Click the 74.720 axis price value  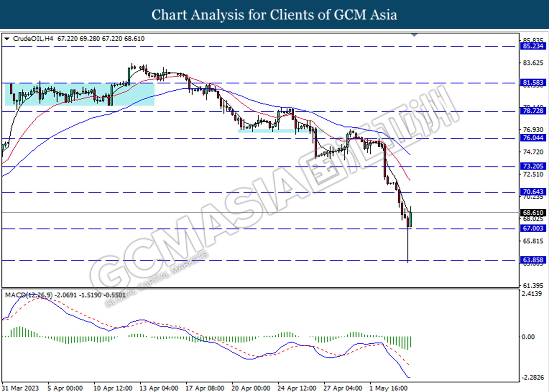533,152
